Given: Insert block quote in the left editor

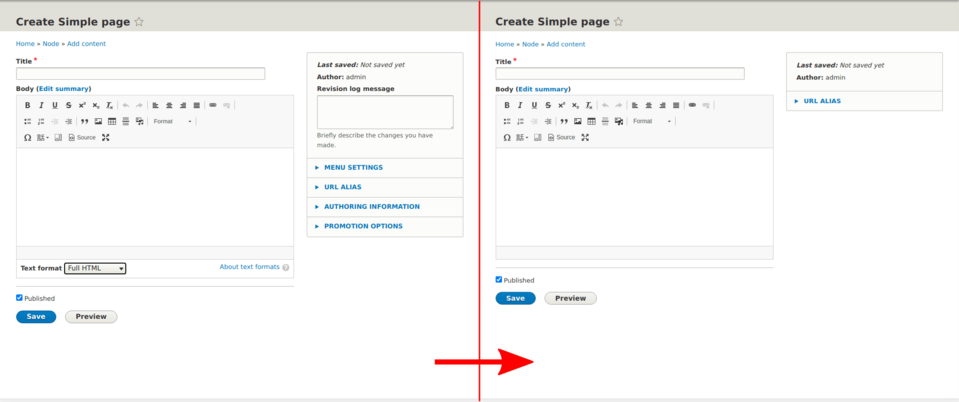Looking at the screenshot, I should pos(84,121).
